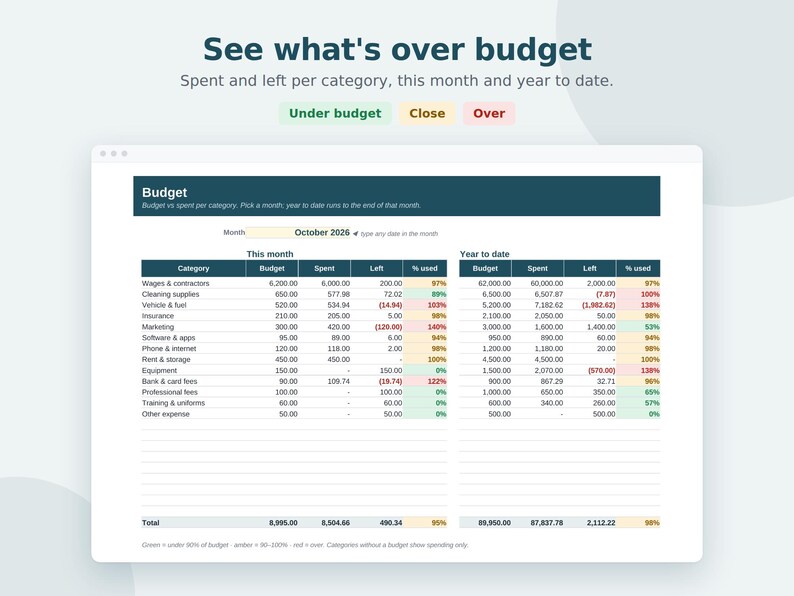Screen dimensions: 794x596
Task: Click the Budget sheet title banner
Action: coord(396,196)
